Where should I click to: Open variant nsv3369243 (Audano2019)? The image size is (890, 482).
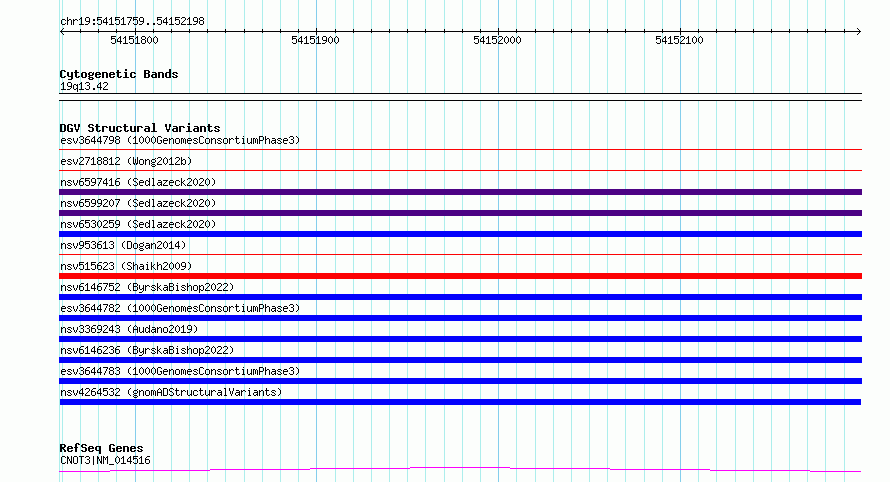(x=129, y=329)
